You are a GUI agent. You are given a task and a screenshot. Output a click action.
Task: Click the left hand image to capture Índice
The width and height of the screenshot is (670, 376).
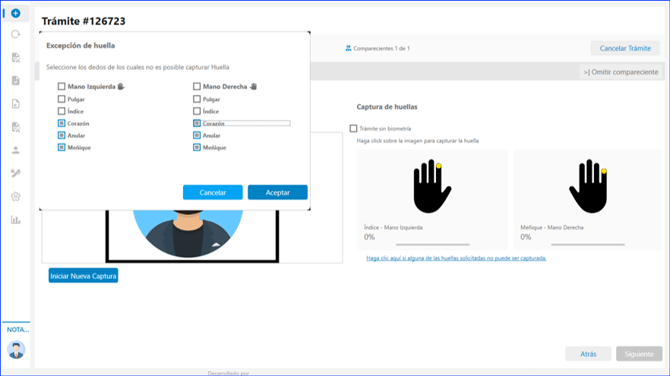pos(432,186)
